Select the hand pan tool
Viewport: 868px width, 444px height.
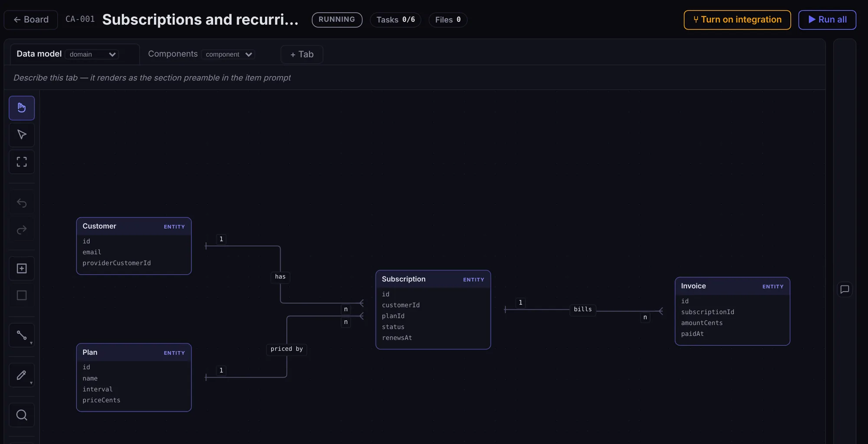point(22,108)
